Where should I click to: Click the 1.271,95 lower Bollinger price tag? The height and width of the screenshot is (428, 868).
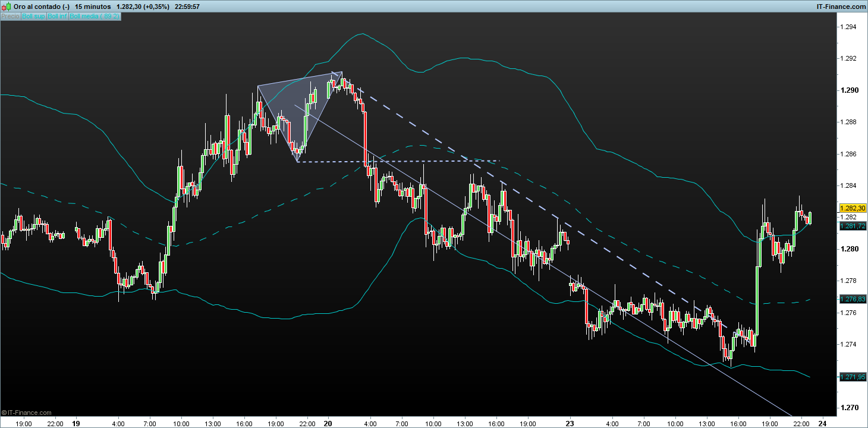click(x=853, y=377)
